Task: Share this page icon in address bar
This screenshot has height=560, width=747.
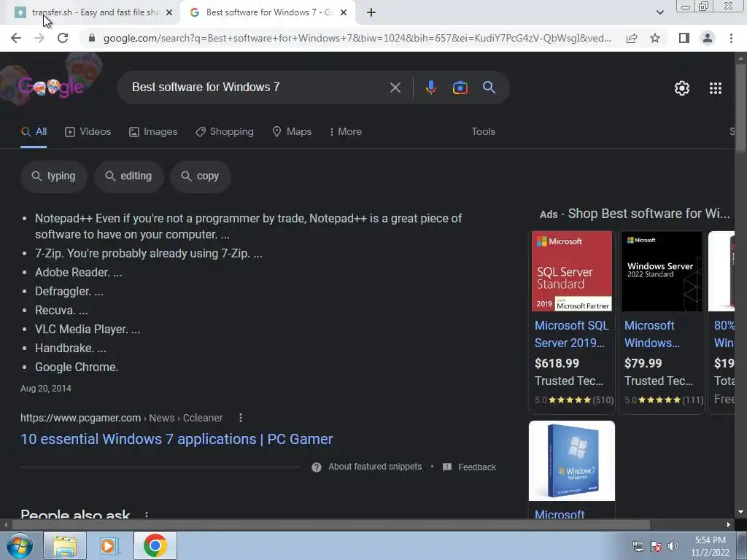Action: [632, 38]
